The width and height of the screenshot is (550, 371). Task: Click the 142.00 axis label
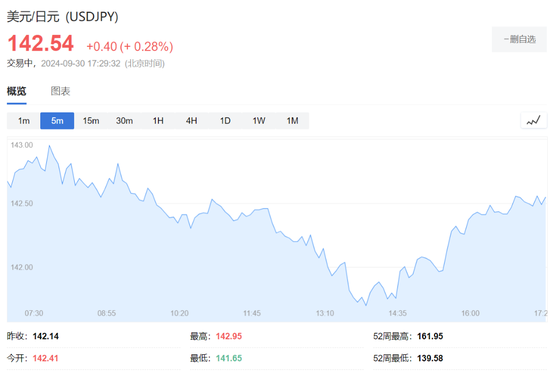point(22,267)
